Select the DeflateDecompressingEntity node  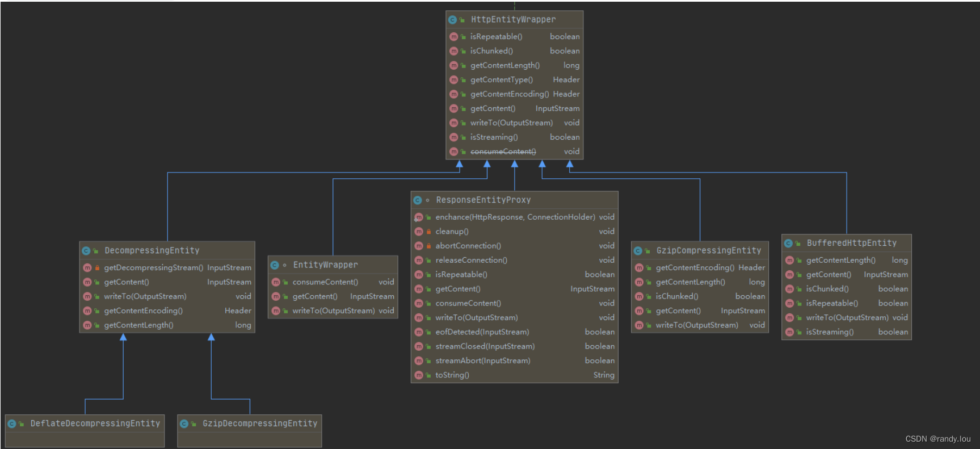click(x=85, y=431)
